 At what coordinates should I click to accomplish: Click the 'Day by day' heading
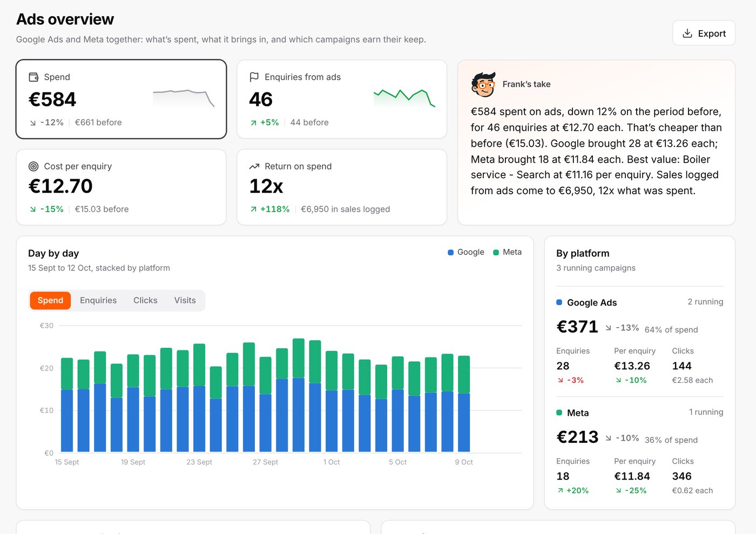[53, 253]
